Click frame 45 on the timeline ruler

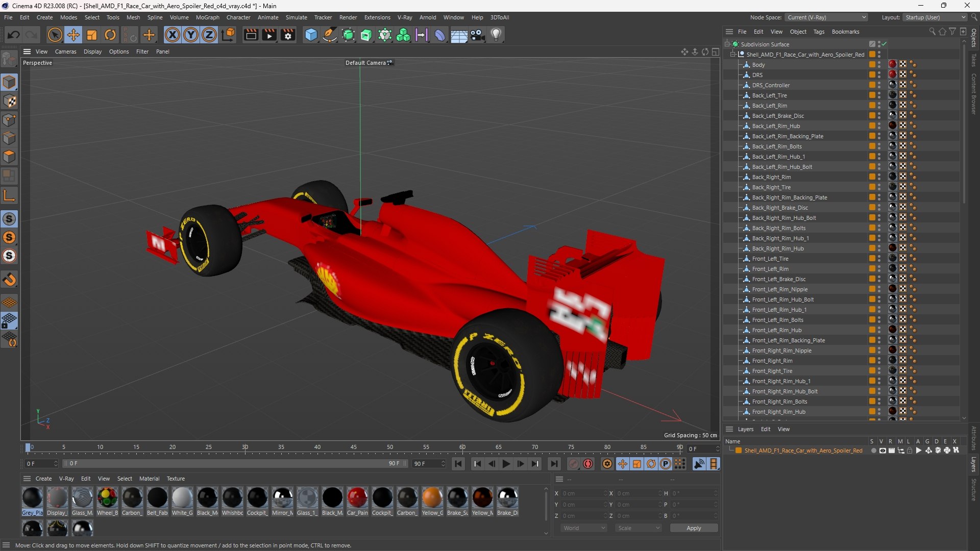click(354, 447)
